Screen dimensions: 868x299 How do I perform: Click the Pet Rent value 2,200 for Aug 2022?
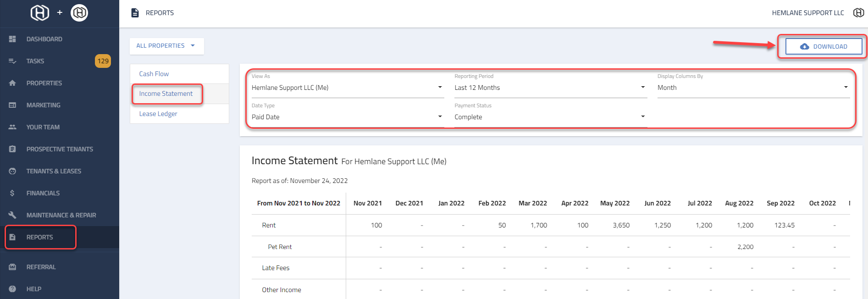[746, 247]
